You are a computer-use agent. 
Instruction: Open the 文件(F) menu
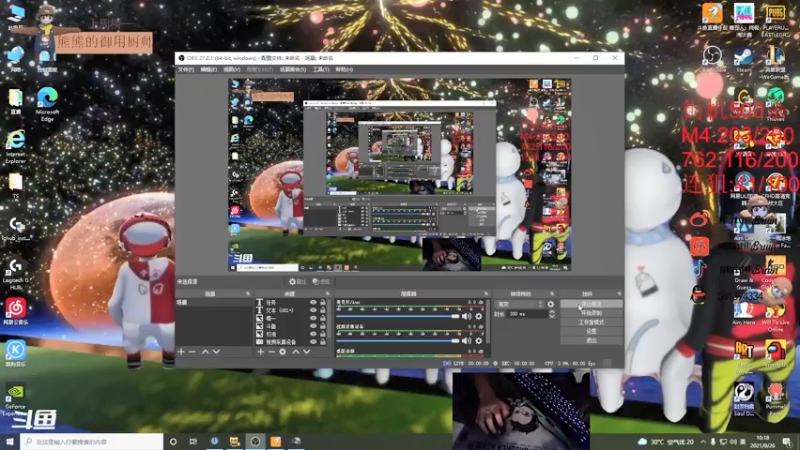tap(186, 69)
